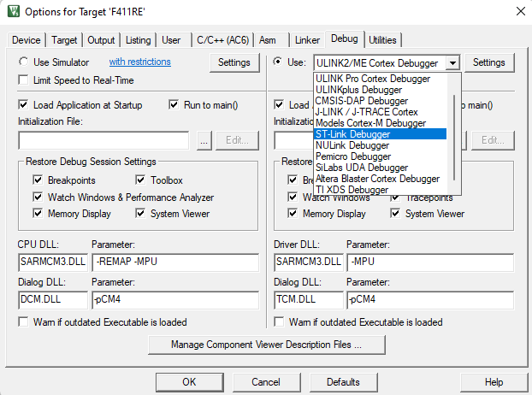Click Manage Component Viewer Description Files button
This screenshot has height=395, width=532.
(265, 345)
